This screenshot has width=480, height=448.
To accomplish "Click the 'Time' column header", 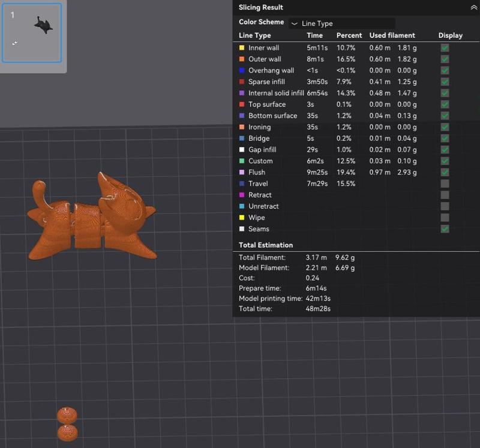I will pos(314,35).
